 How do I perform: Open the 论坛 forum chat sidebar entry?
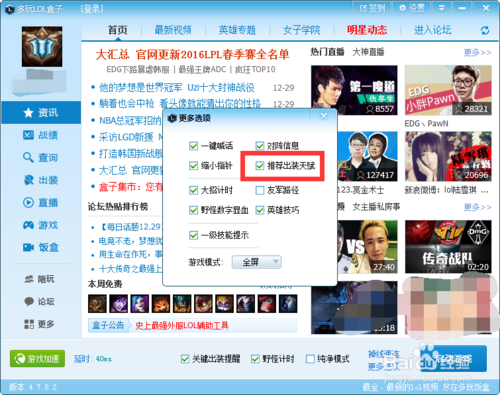coord(39,301)
